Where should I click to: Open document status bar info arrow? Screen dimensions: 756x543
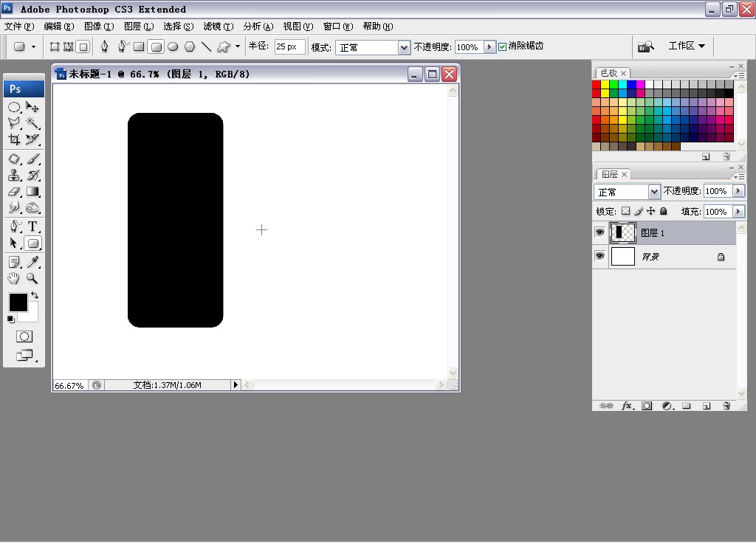click(x=236, y=384)
